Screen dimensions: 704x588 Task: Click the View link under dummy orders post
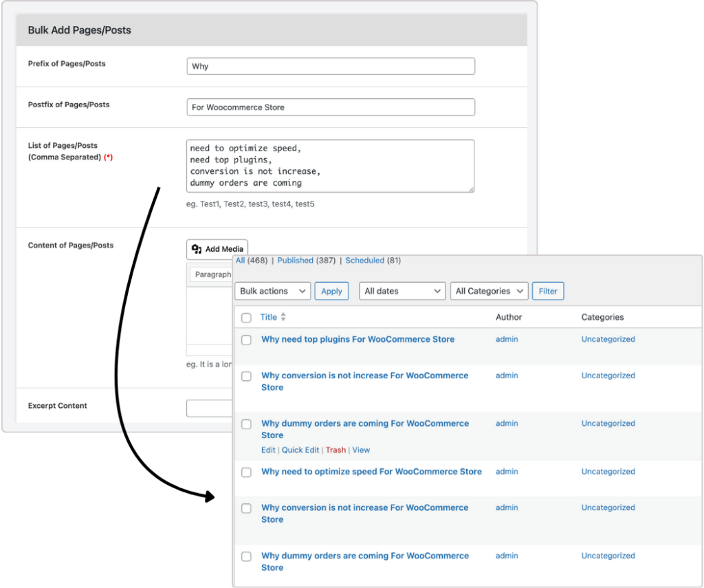pos(361,450)
